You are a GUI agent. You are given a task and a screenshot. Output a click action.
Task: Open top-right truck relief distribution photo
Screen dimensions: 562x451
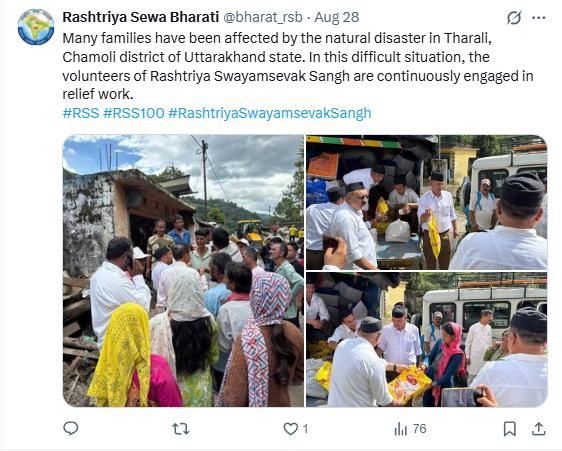point(427,202)
